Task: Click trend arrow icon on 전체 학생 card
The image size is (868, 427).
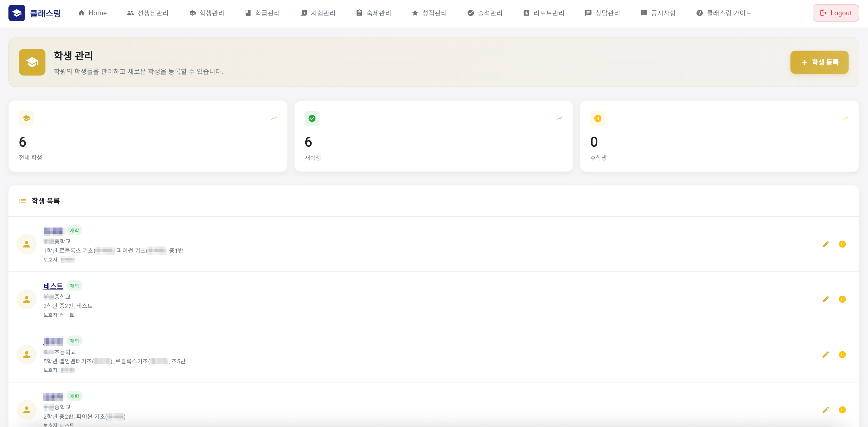Action: click(x=274, y=118)
